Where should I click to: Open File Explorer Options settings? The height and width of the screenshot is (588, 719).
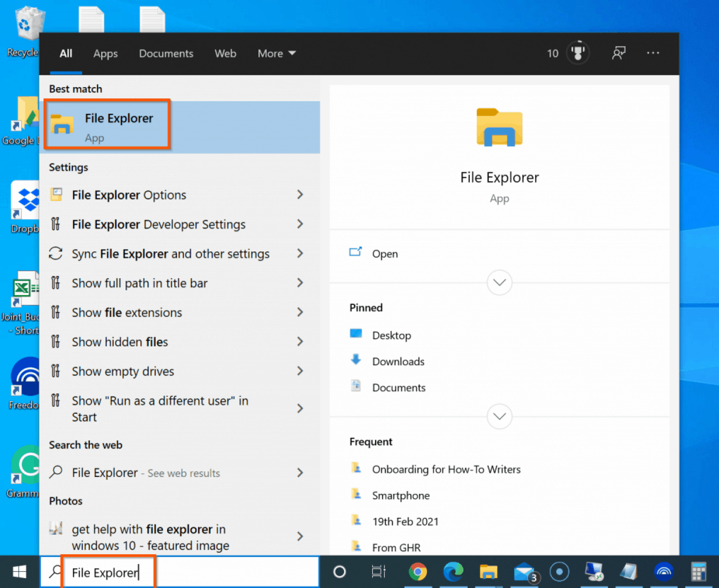click(129, 195)
